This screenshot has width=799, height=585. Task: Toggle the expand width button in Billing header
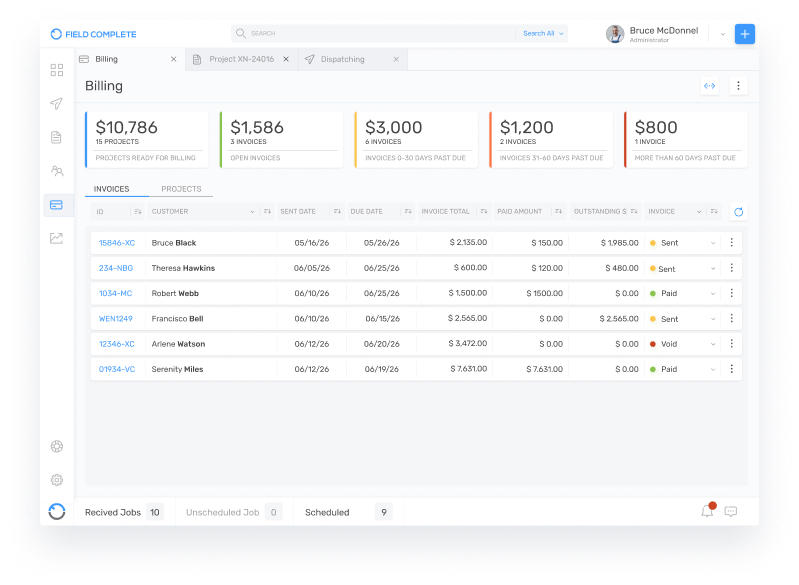[710, 86]
